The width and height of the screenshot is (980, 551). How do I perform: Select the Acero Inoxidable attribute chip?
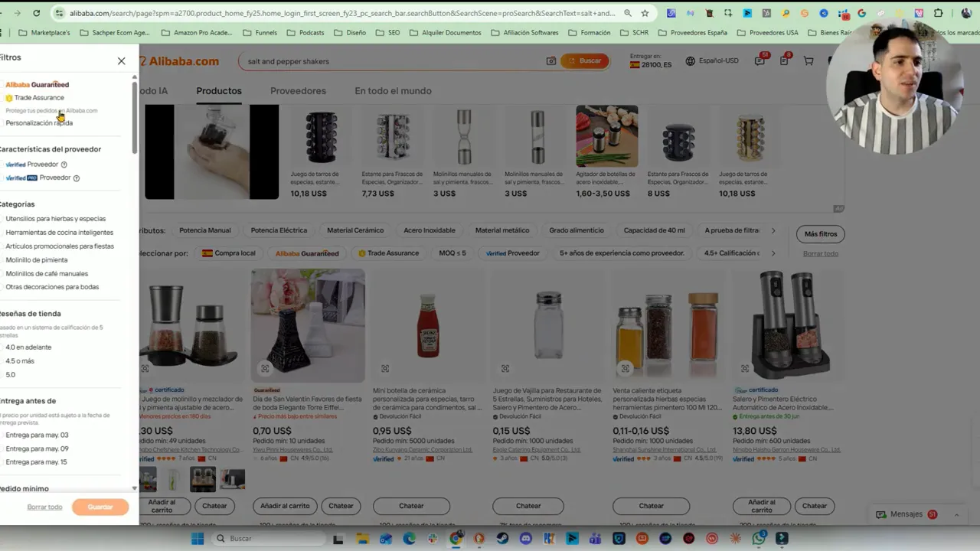click(430, 230)
